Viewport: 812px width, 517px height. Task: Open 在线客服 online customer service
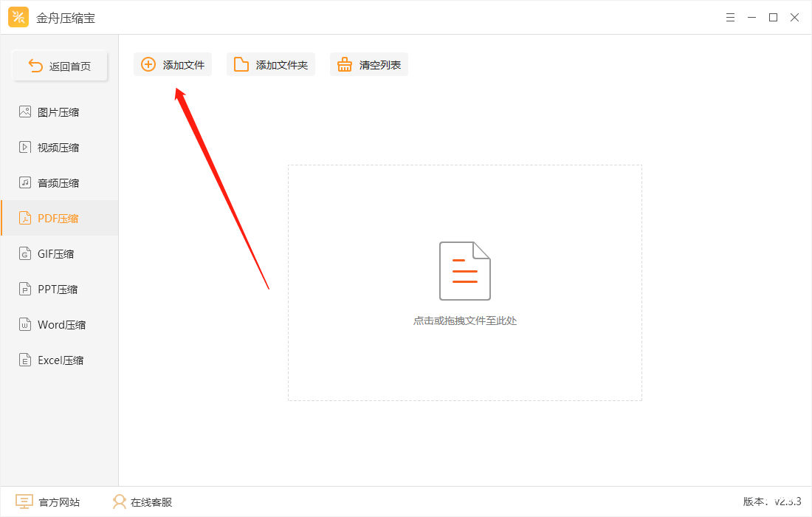pos(140,501)
